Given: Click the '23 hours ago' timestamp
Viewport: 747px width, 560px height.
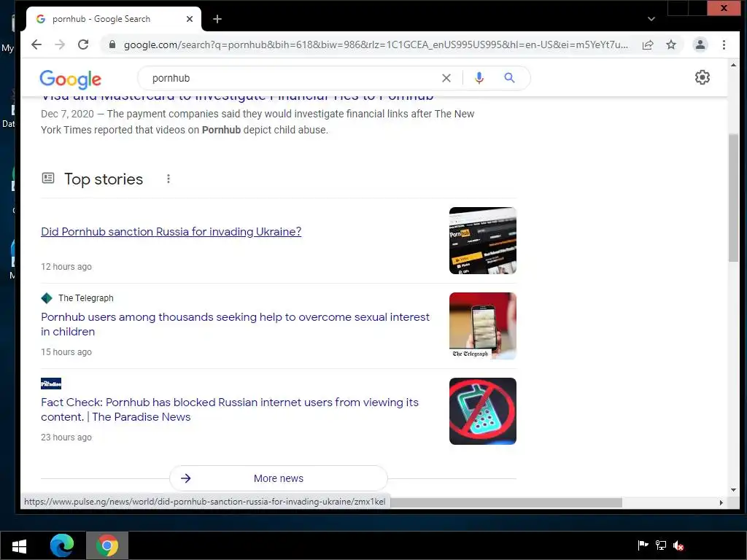Looking at the screenshot, I should pos(66,437).
